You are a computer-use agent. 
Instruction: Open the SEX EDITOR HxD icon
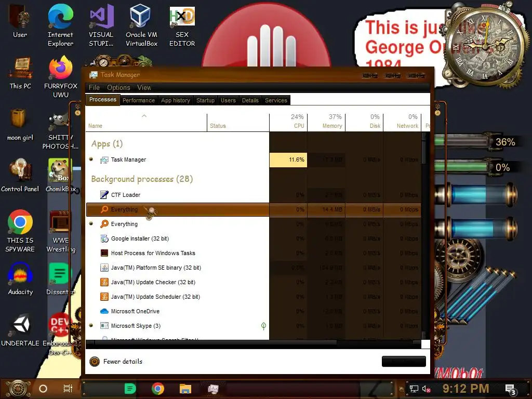pos(182,26)
